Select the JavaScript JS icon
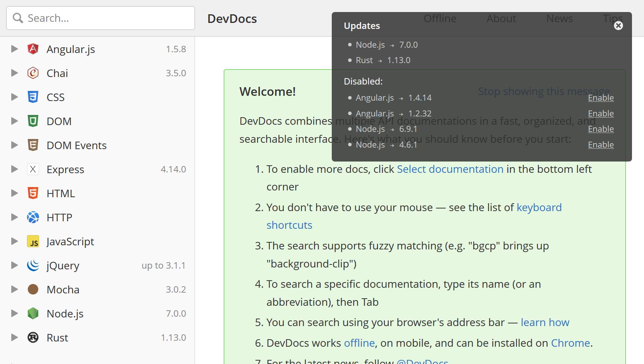Image resolution: width=644 pixels, height=364 pixels. coord(33,241)
